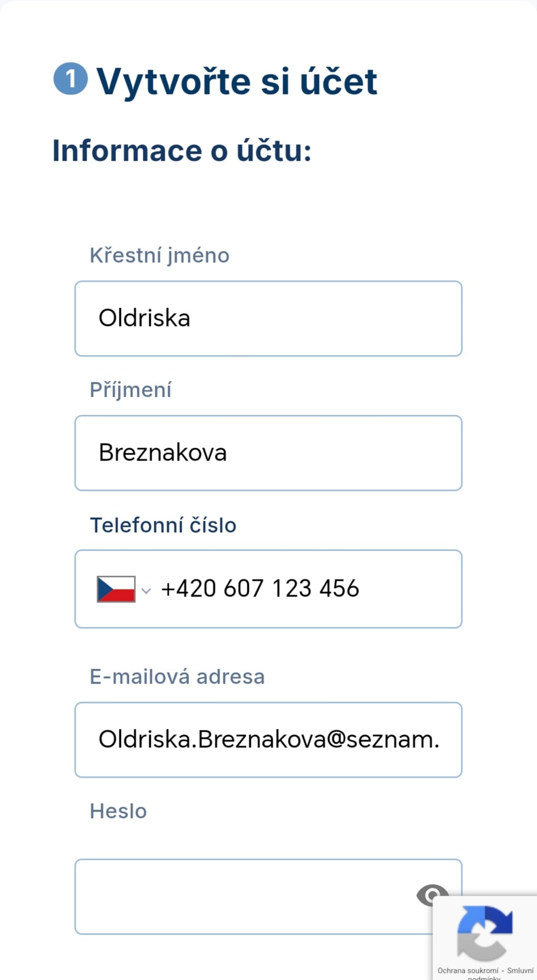
Task: Show password using the eye icon
Action: (x=432, y=895)
